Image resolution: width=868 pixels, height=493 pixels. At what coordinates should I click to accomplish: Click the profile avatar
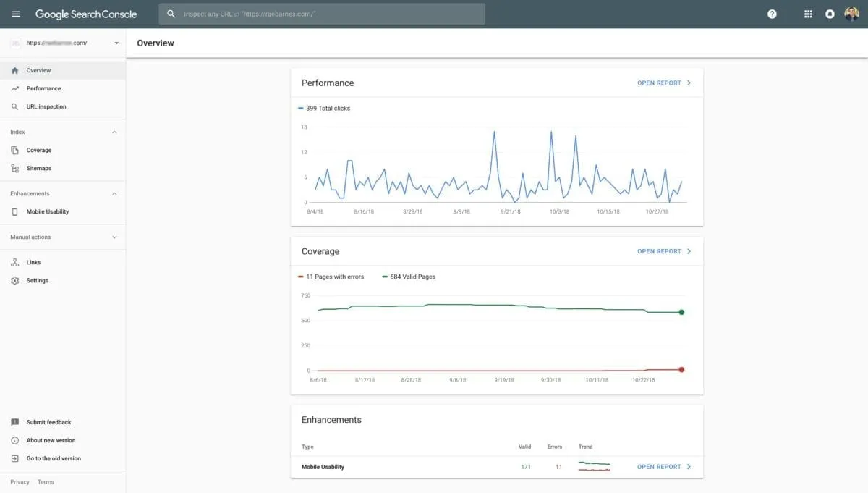point(852,13)
